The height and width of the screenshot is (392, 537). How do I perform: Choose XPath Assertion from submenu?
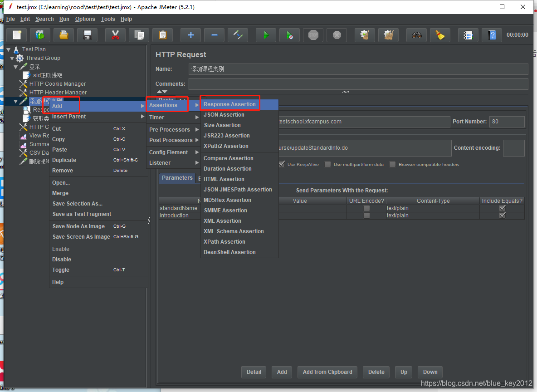point(239,241)
